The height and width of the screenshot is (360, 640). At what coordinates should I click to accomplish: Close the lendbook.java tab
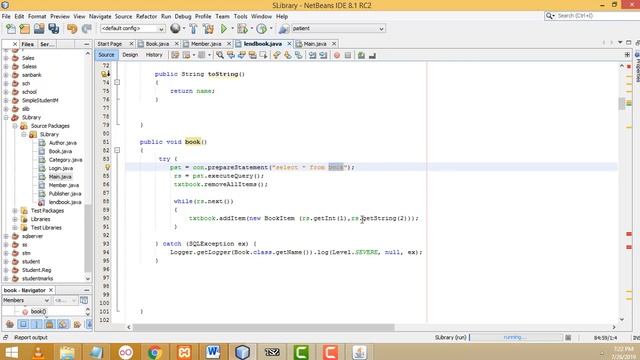(x=289, y=44)
